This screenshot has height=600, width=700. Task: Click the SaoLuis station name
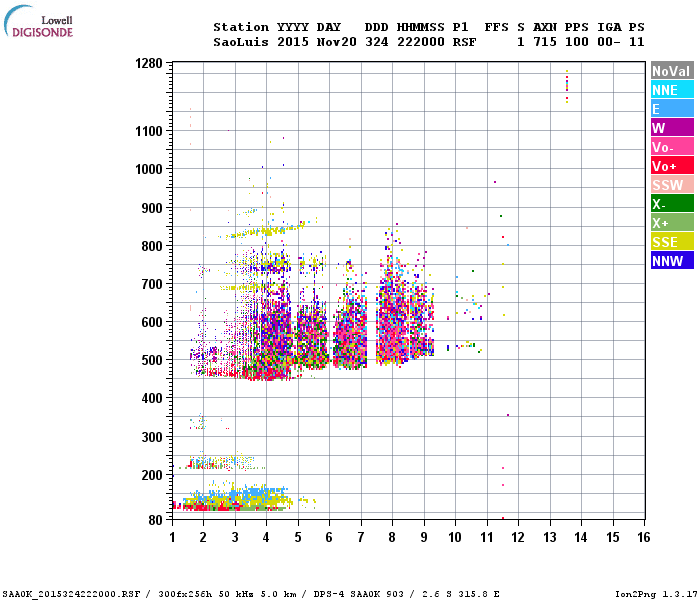point(241,42)
